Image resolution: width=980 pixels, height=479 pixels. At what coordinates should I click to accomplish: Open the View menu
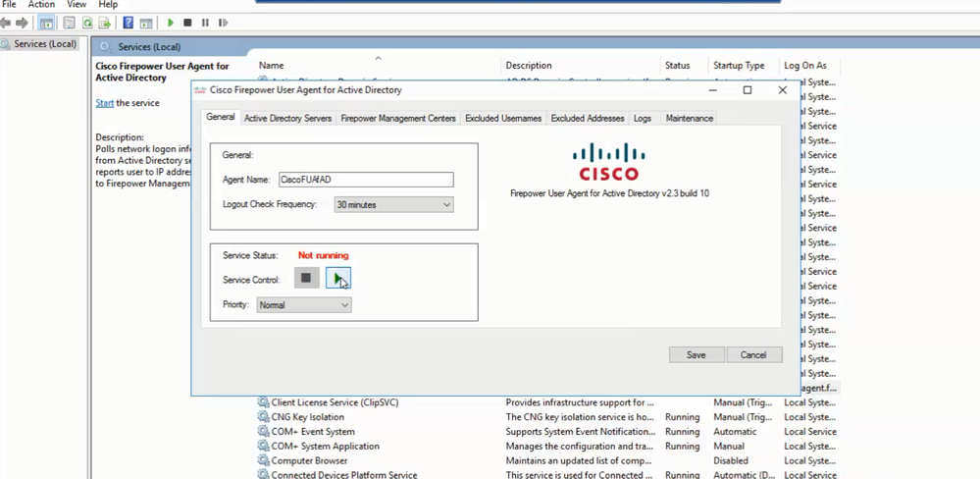pos(77,4)
